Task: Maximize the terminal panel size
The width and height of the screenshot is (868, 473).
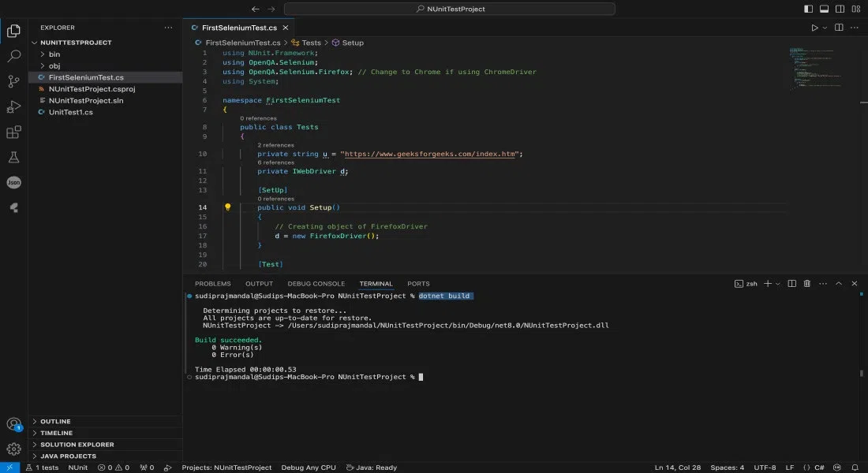Action: point(838,284)
